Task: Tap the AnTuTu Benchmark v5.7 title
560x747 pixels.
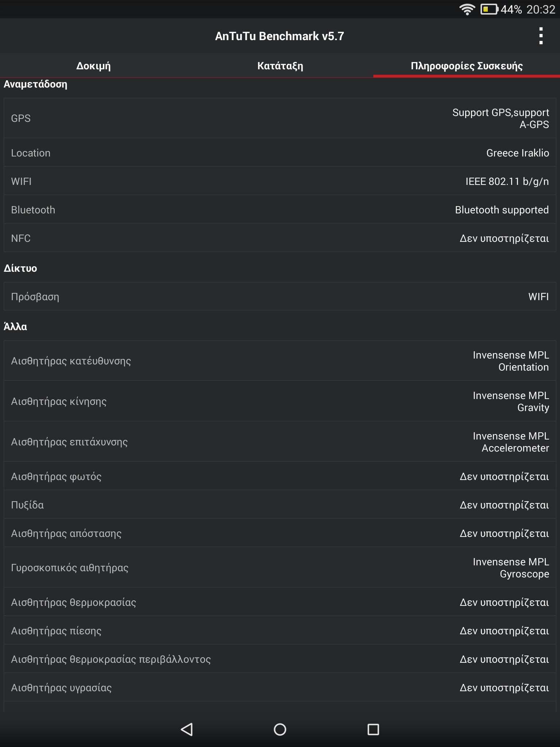Action: pyautogui.click(x=280, y=36)
